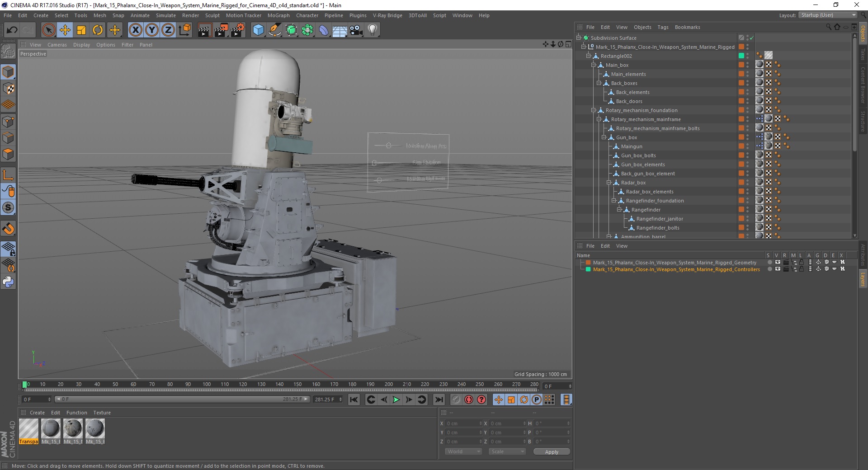
Task: Add a Floor environment object
Action: point(340,30)
